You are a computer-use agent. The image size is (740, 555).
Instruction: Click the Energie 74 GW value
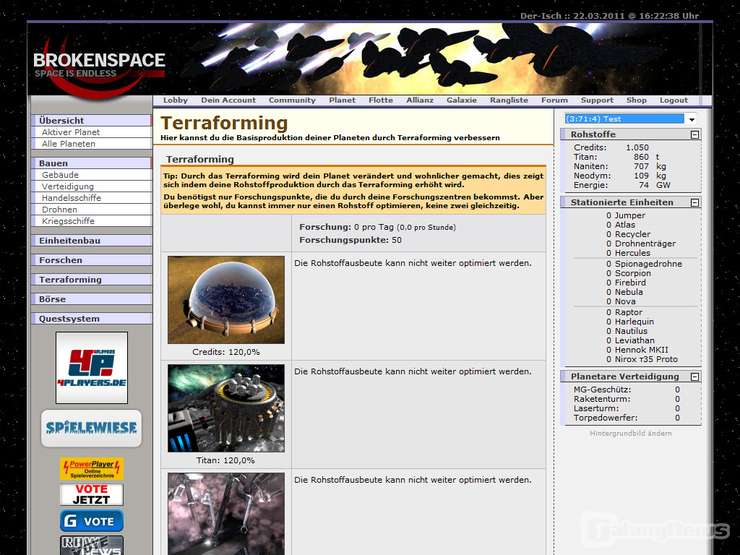click(655, 185)
